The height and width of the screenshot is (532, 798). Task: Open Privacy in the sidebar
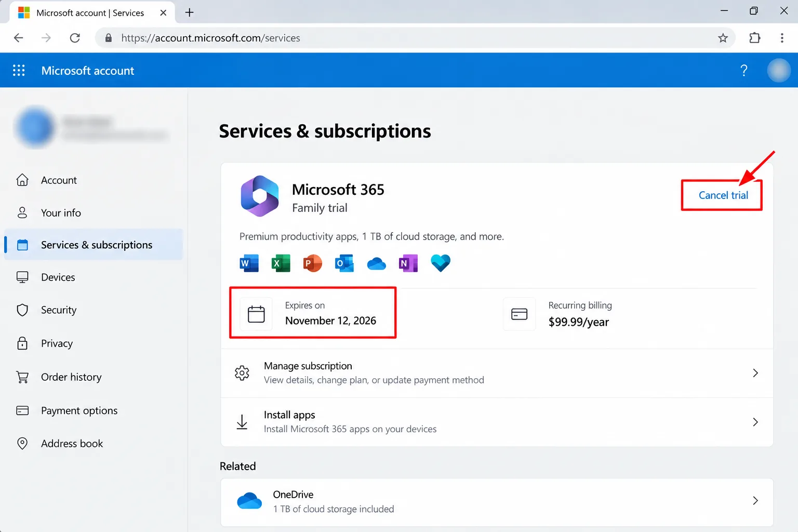coord(94,343)
